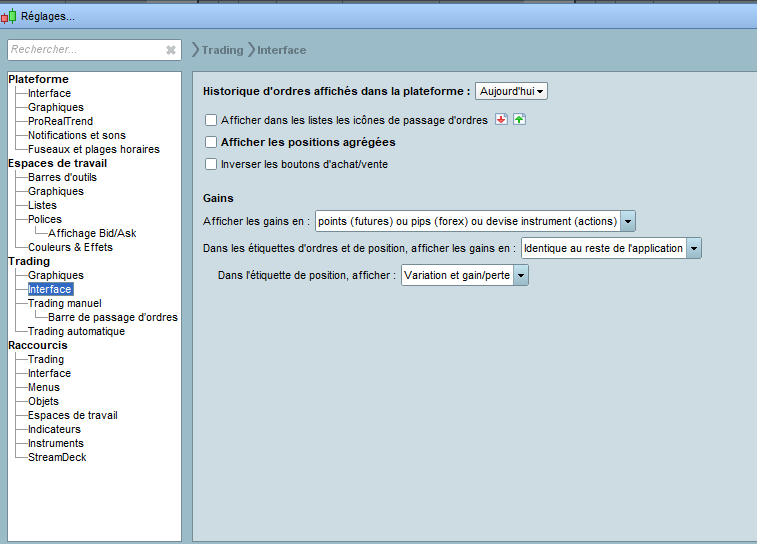
Task: Select Espaces de travail category
Action: (57, 163)
